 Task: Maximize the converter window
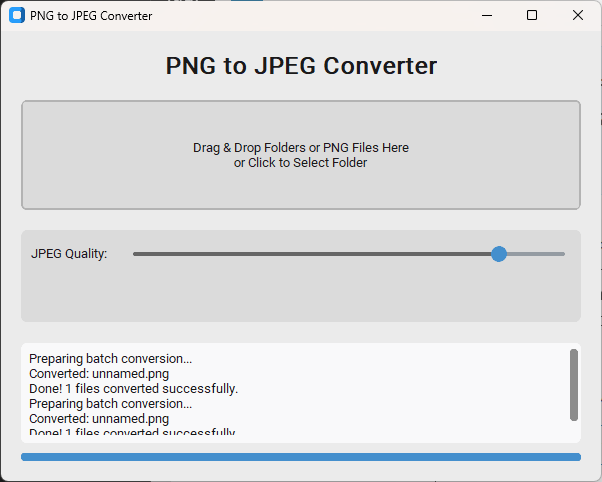(532, 15)
